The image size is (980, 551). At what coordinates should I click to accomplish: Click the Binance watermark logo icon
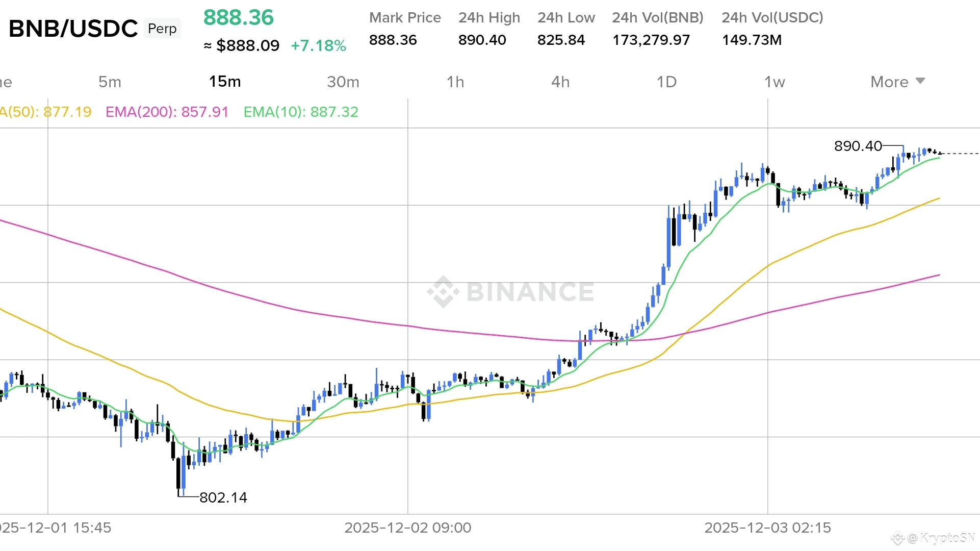[x=443, y=292]
